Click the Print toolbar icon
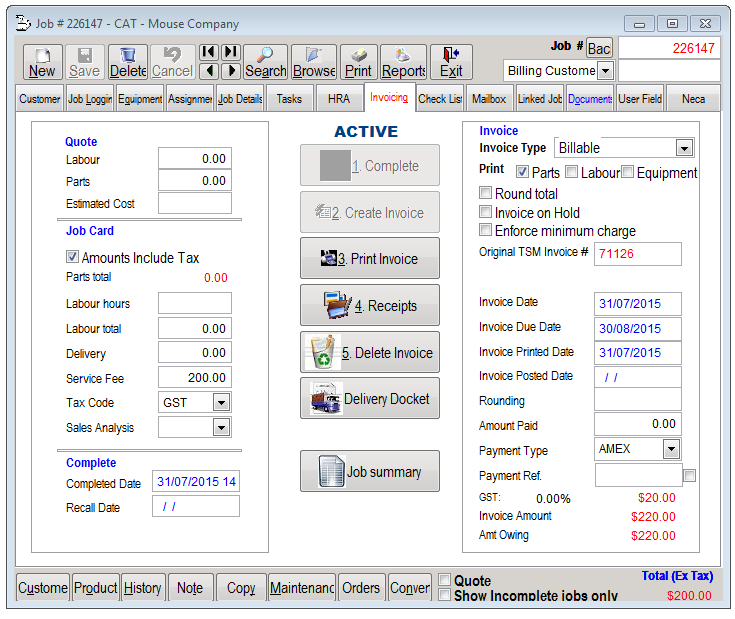The width and height of the screenshot is (735, 619). pos(359,62)
